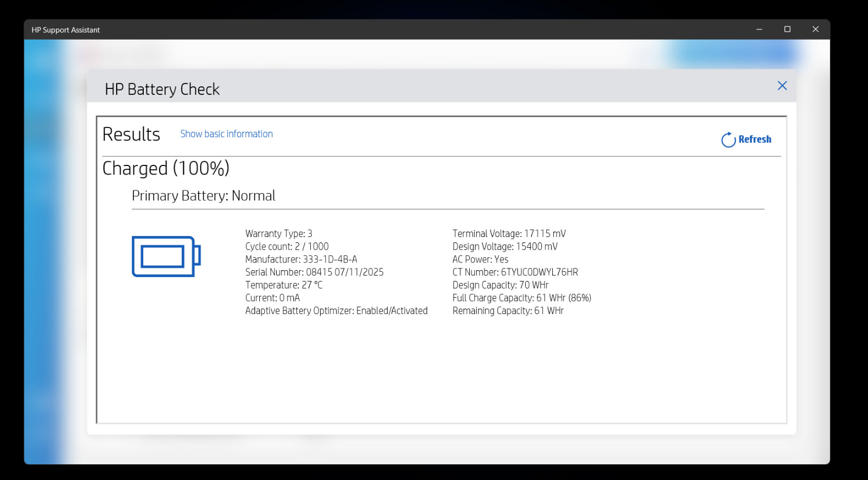Click Terminal Voltage: 17115 mV
Viewport: 868px width, 480px height.
point(509,234)
